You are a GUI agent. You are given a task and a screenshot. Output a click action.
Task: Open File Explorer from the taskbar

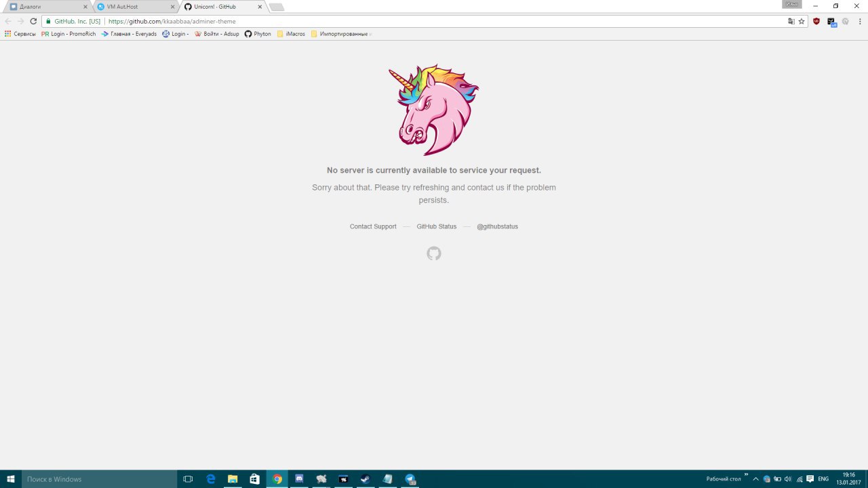pyautogui.click(x=233, y=479)
